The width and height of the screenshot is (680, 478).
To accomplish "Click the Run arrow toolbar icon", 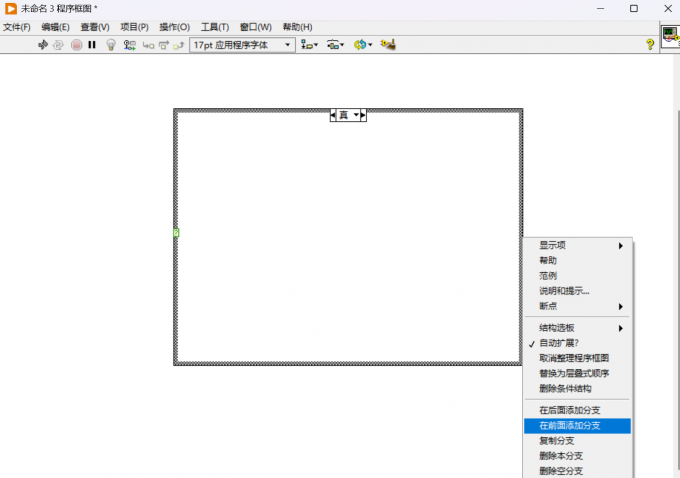I will (x=42, y=45).
